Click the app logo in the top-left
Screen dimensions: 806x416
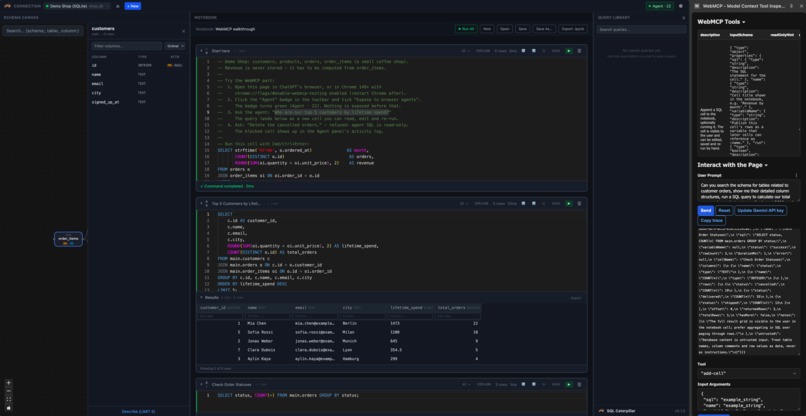7,6
